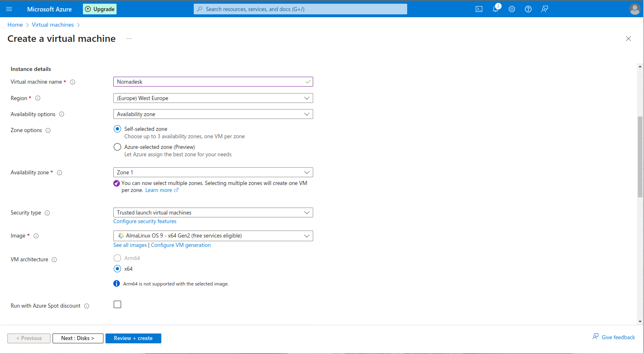The width and height of the screenshot is (644, 354).
Task: Open the notifications bell
Action: pyautogui.click(x=495, y=9)
